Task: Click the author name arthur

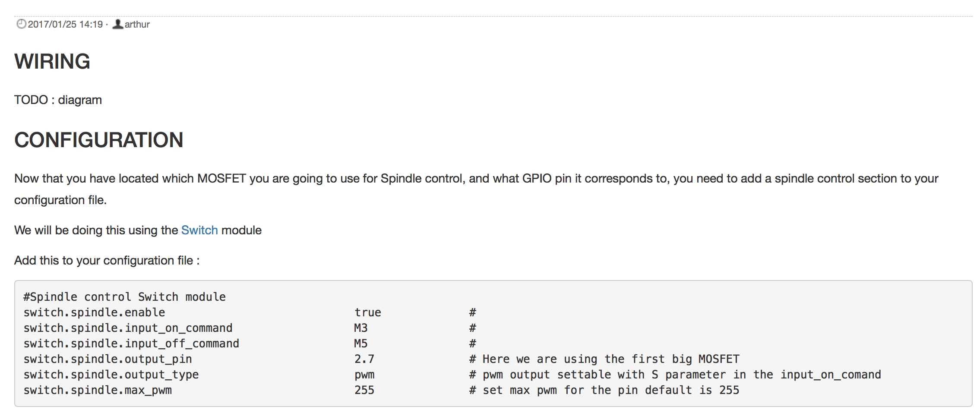Action: point(137,25)
